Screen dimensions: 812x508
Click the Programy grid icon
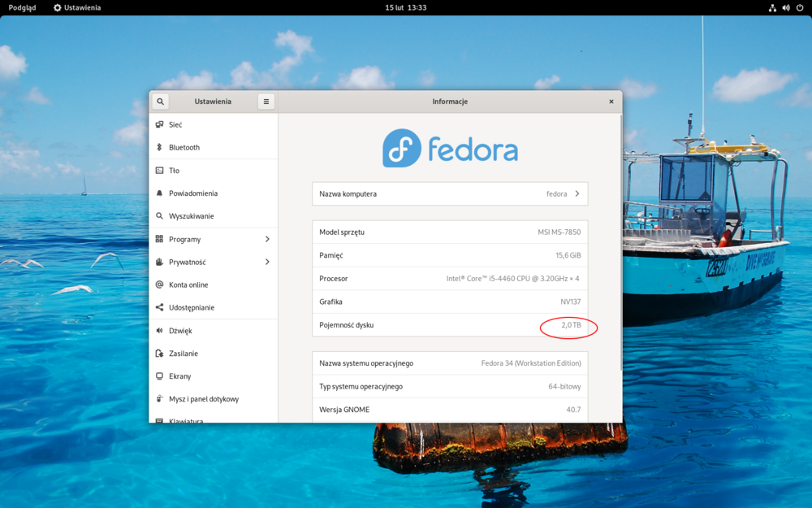pos(159,239)
